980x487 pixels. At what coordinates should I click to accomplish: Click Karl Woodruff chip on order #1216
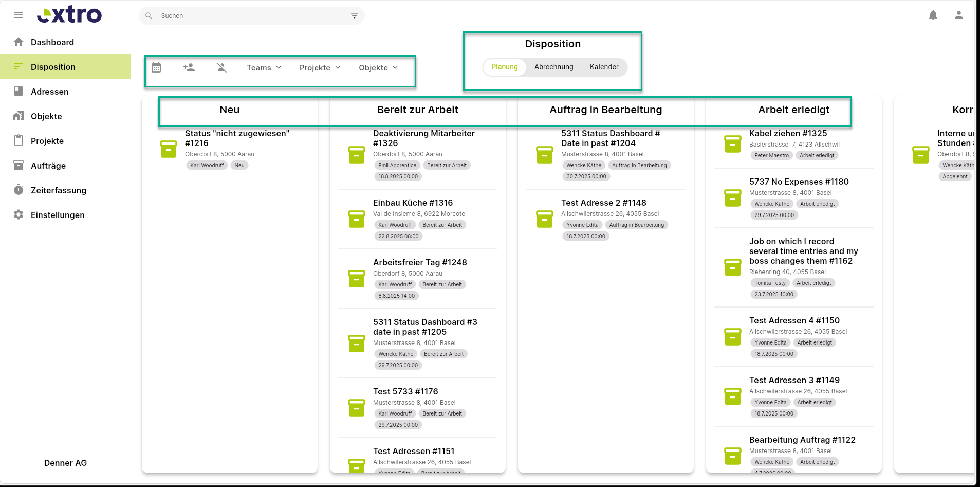[207, 165]
